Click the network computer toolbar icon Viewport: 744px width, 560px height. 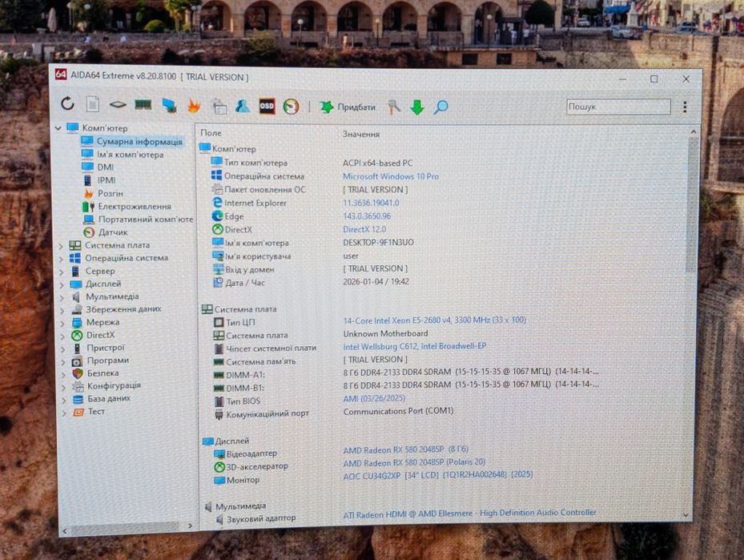click(170, 106)
